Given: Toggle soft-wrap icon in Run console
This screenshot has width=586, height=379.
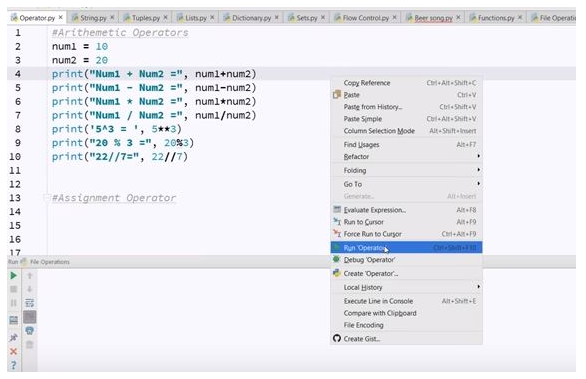Looking at the screenshot, I should click(x=30, y=303).
